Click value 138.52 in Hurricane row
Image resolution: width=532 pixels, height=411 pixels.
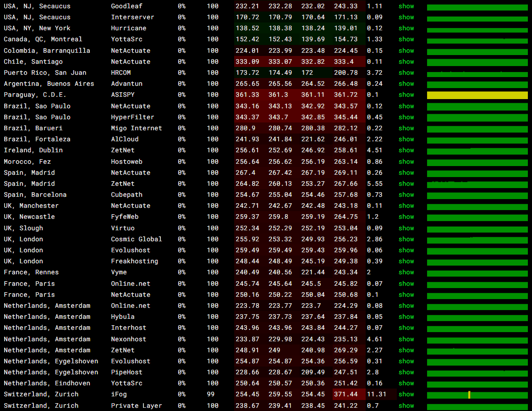coord(247,28)
